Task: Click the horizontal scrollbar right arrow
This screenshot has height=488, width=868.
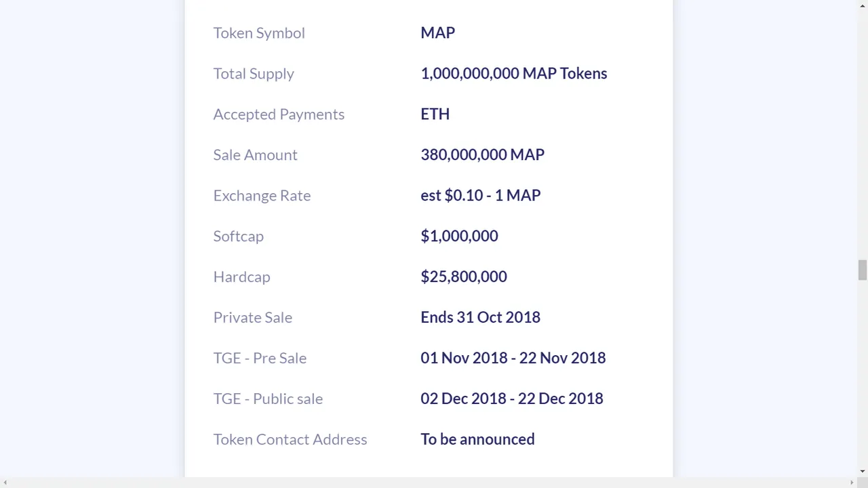Action: pyautogui.click(x=851, y=483)
